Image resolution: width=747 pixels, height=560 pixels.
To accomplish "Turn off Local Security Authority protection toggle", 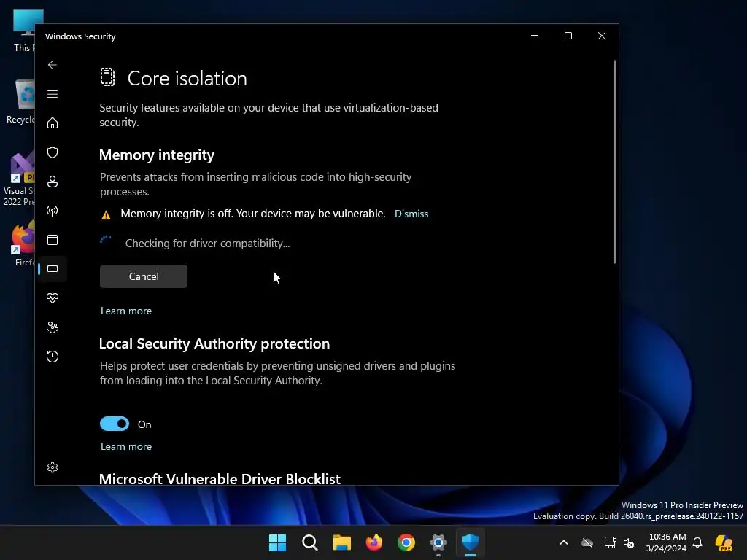I will pos(115,424).
